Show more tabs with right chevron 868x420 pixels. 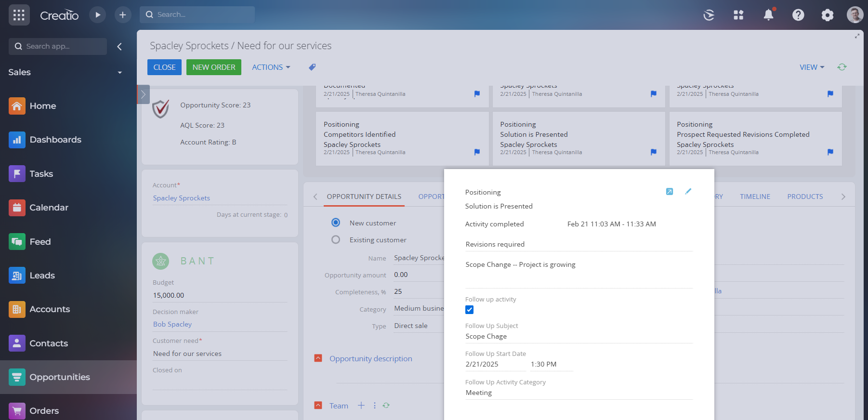tap(843, 197)
